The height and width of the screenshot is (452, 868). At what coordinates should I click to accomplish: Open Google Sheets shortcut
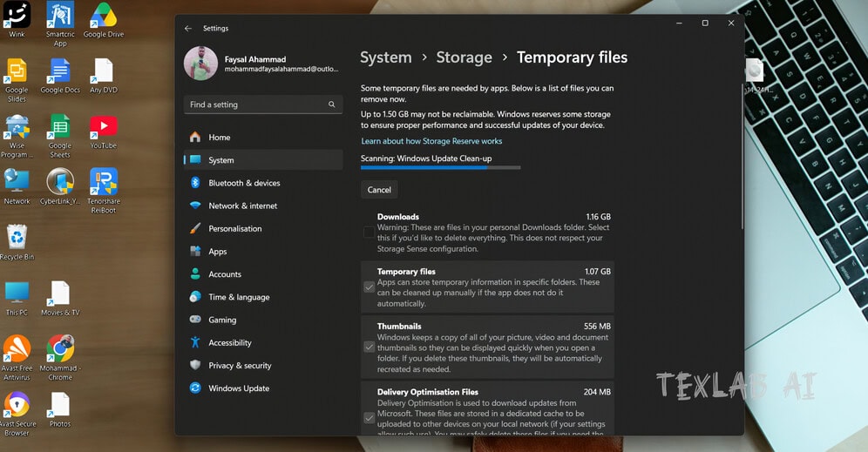click(x=60, y=136)
